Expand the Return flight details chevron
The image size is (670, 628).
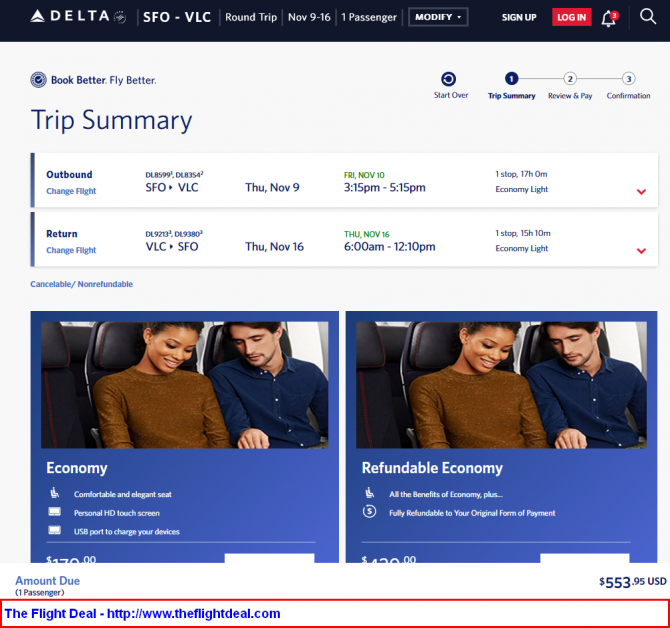(641, 250)
